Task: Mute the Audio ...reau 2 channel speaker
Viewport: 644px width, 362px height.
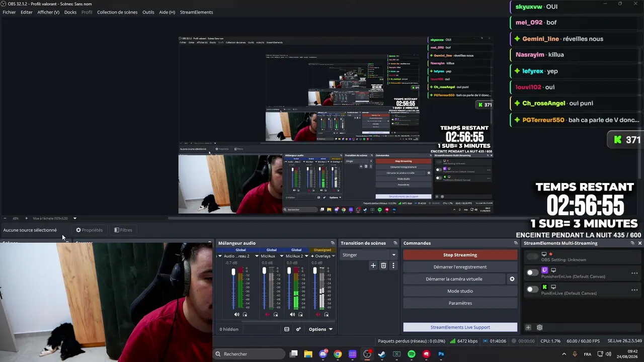Action: tap(236, 315)
